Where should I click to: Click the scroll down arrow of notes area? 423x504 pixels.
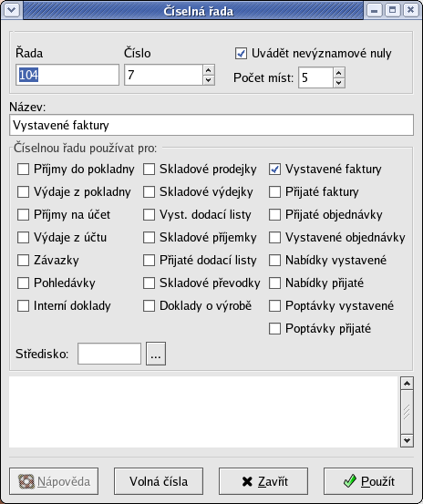click(x=407, y=440)
